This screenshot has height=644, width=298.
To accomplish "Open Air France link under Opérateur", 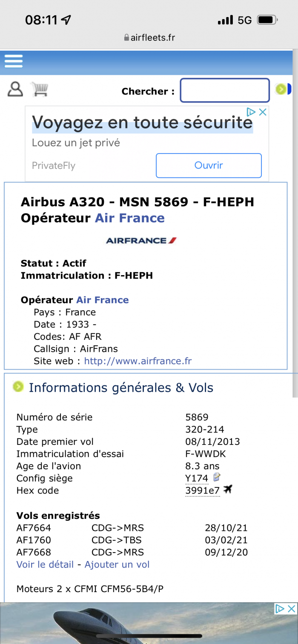I will 102,300.
